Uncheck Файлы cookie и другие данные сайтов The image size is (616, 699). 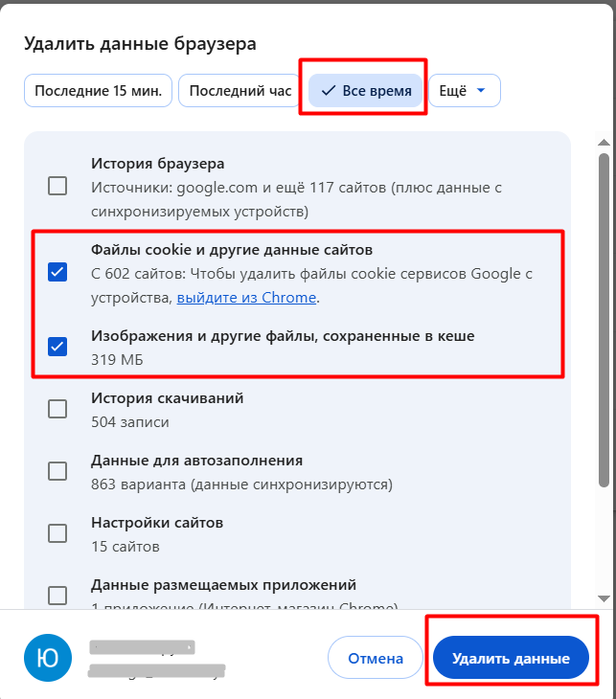tap(57, 273)
